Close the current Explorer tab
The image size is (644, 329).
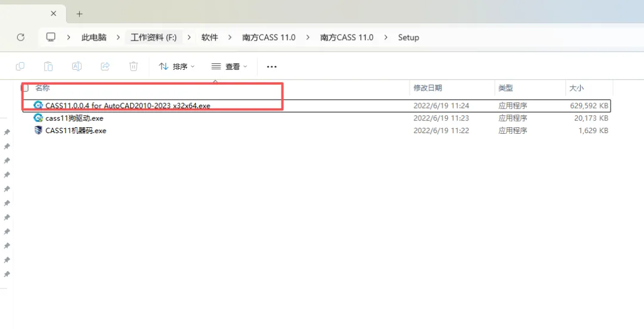pyautogui.click(x=54, y=14)
